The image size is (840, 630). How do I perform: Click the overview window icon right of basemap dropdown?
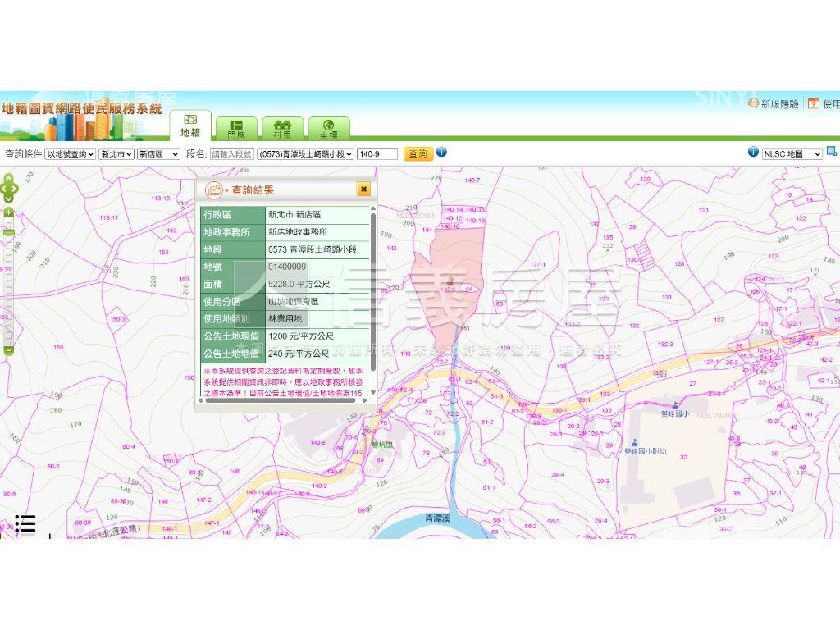[x=832, y=152]
